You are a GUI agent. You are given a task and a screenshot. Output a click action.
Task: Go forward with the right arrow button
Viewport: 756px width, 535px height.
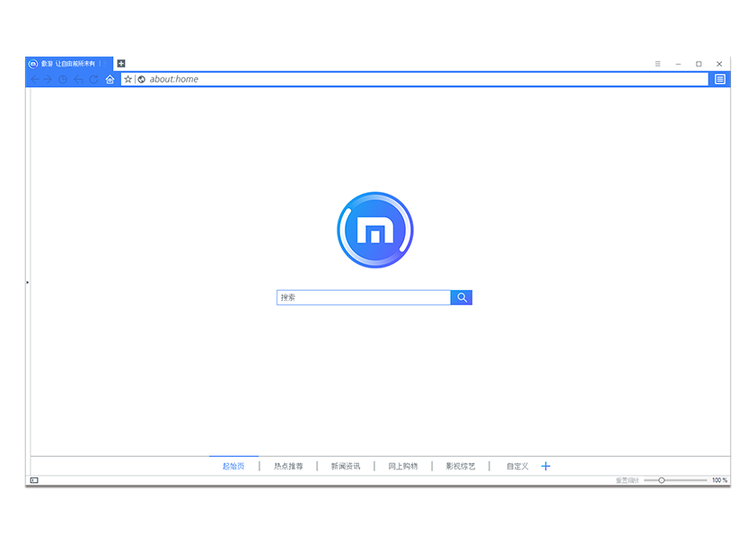pyautogui.click(x=48, y=80)
